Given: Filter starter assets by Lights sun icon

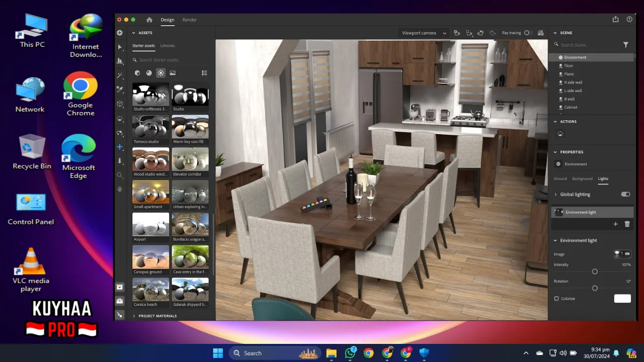Looking at the screenshot, I should point(160,73).
